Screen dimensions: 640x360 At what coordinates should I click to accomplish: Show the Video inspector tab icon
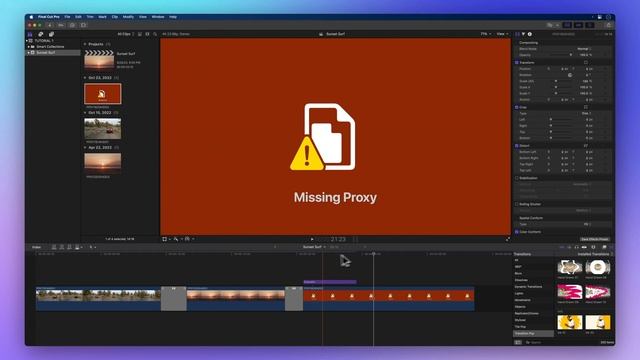[518, 34]
